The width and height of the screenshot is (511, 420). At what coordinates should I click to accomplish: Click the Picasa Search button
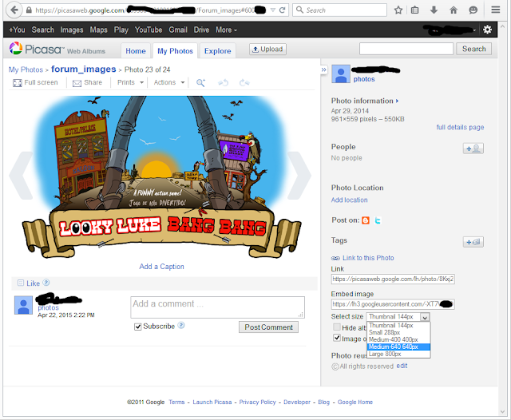[473, 49]
